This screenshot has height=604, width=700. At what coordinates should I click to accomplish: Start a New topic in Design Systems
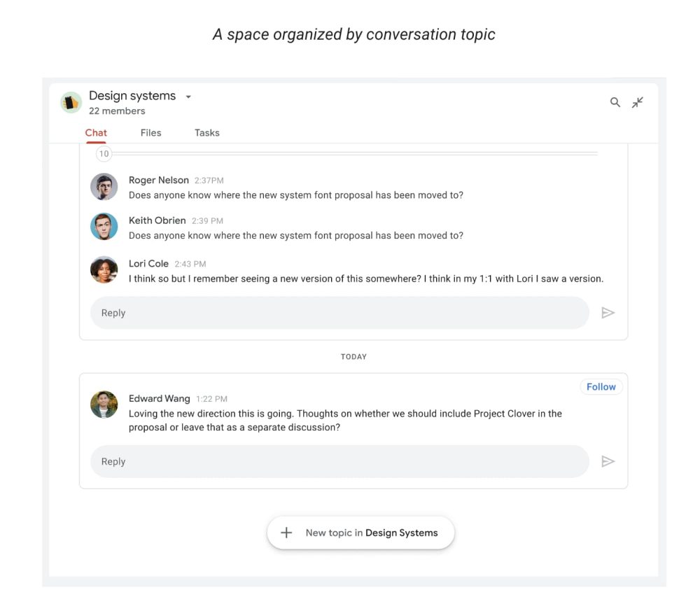click(371, 533)
